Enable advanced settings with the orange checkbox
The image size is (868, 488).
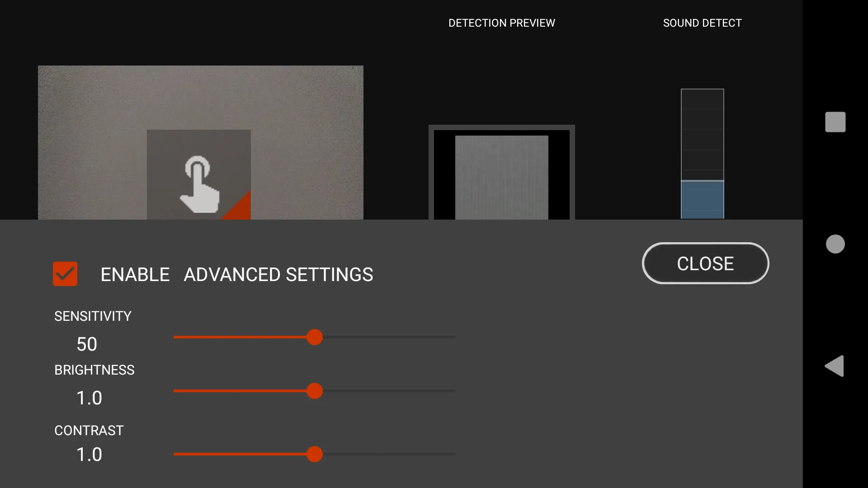click(66, 273)
